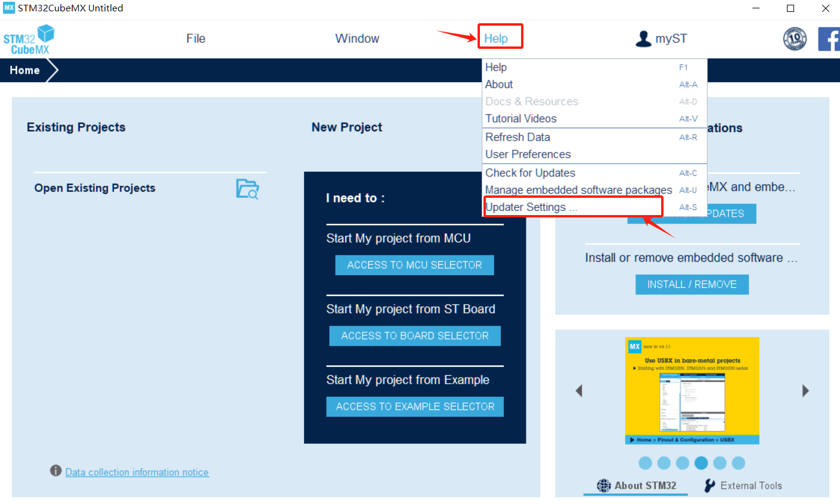Click Open Existing Projects label
The image size is (840, 504).
(95, 188)
